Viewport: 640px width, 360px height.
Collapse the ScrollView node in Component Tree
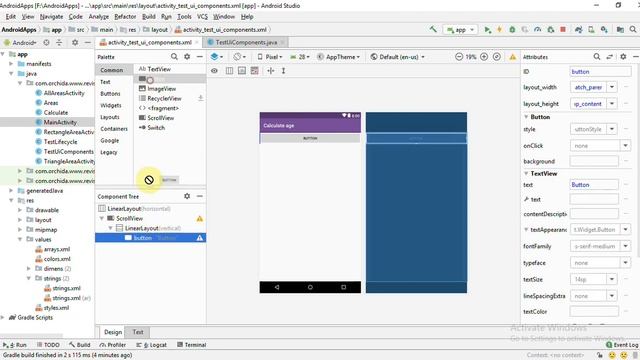click(102, 219)
